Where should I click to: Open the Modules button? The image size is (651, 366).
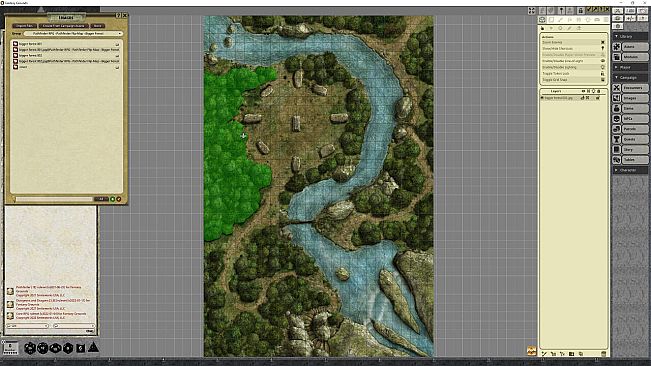pos(635,57)
